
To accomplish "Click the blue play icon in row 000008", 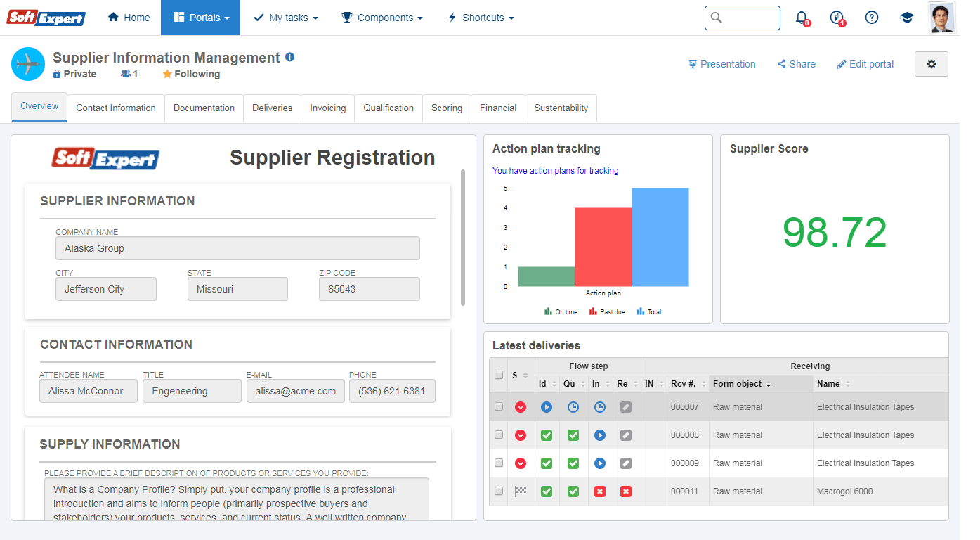I will point(599,435).
